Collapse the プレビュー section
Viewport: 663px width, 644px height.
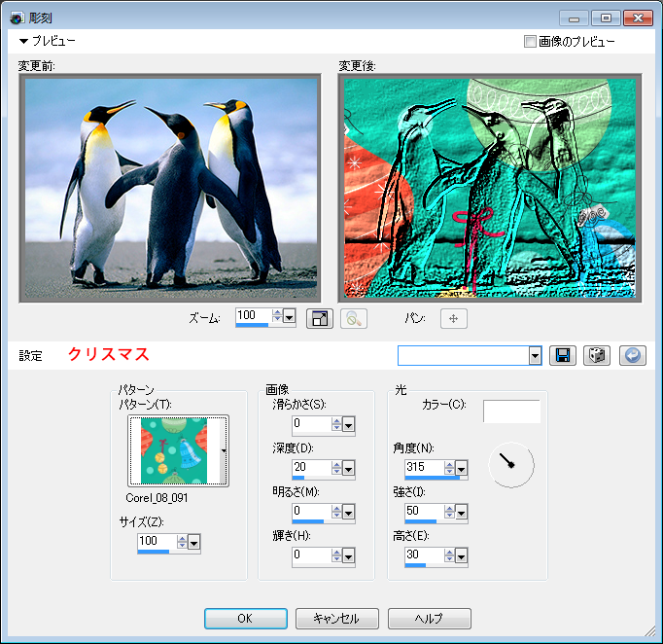(24, 42)
